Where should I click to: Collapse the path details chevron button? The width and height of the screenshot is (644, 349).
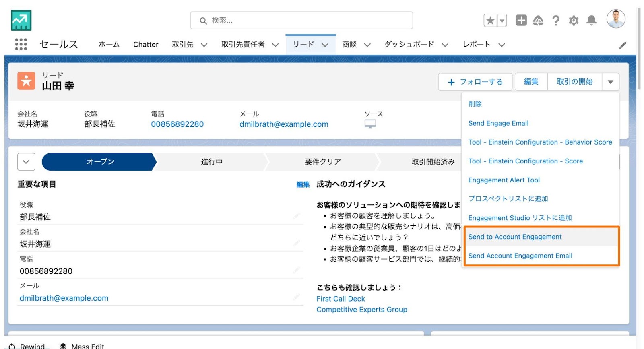coord(26,162)
